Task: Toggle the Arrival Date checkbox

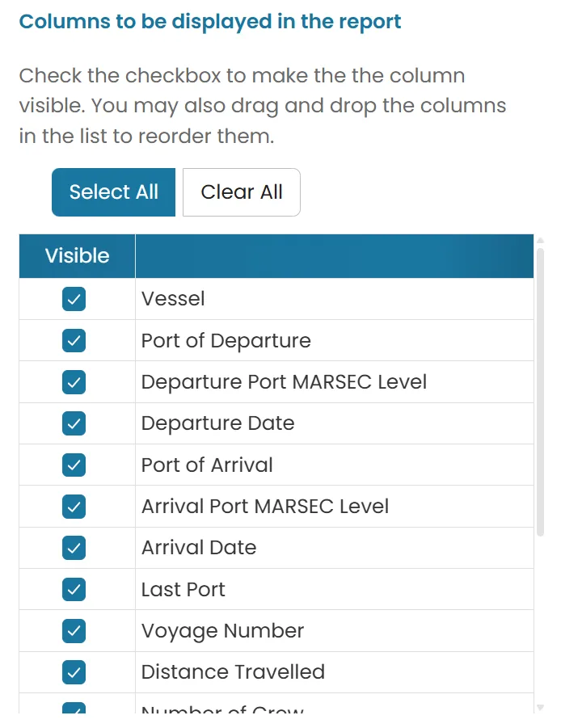Action: tap(74, 547)
